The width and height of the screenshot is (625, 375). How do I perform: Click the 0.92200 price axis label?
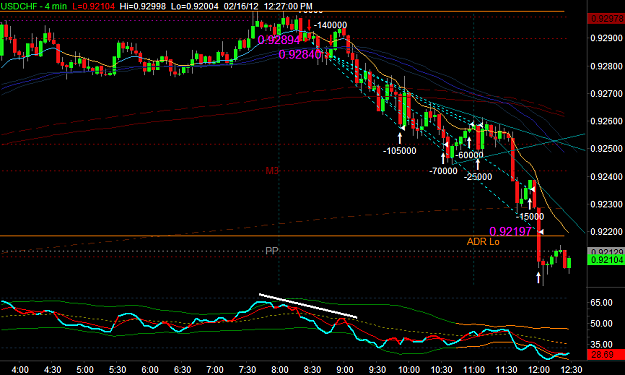coord(606,232)
